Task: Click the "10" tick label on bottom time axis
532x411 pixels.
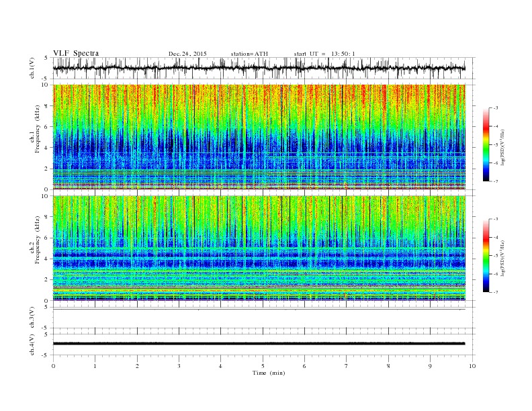Action: coord(472,366)
